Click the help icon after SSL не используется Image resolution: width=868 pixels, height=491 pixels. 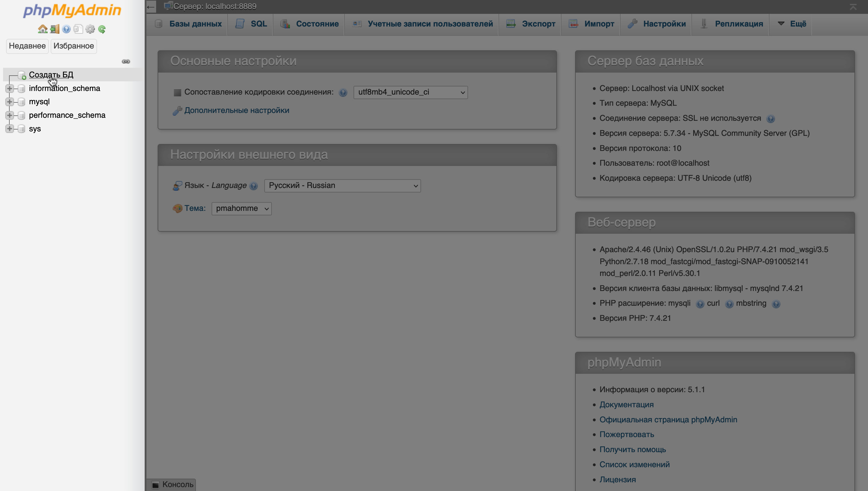[771, 119]
